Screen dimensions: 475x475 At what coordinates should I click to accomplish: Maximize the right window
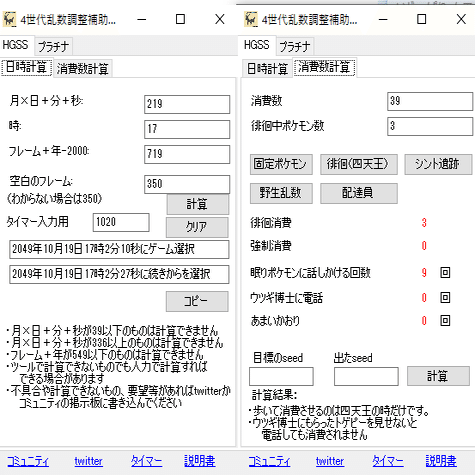[x=422, y=19]
